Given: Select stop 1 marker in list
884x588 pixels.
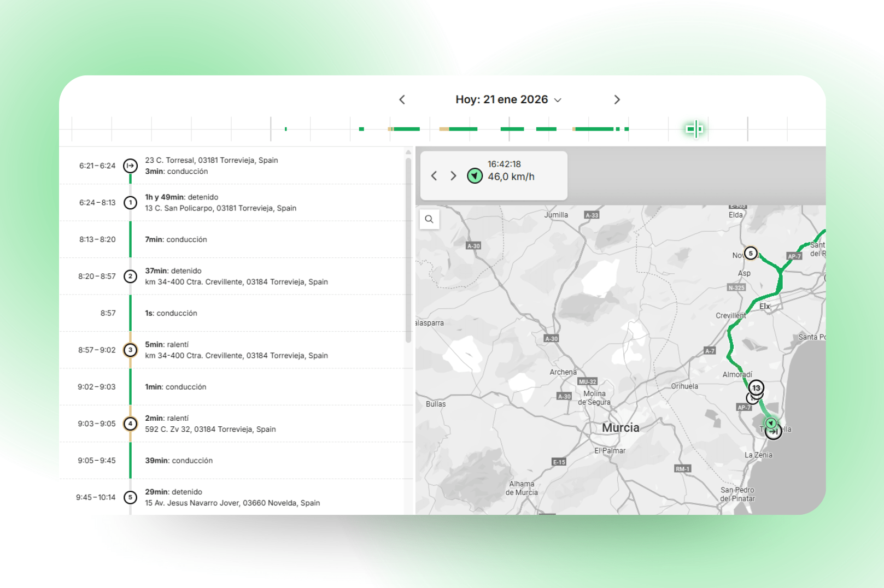Looking at the screenshot, I should pos(130,203).
